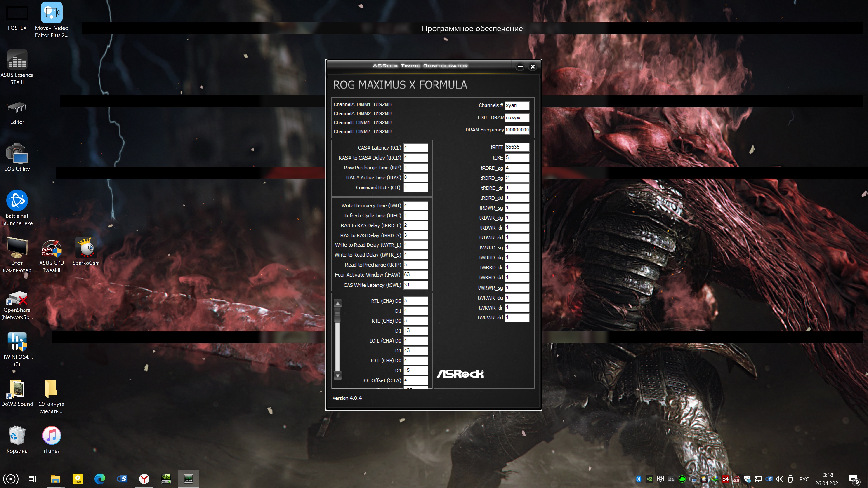Click the Yandex Browser taskbar icon

tap(144, 479)
